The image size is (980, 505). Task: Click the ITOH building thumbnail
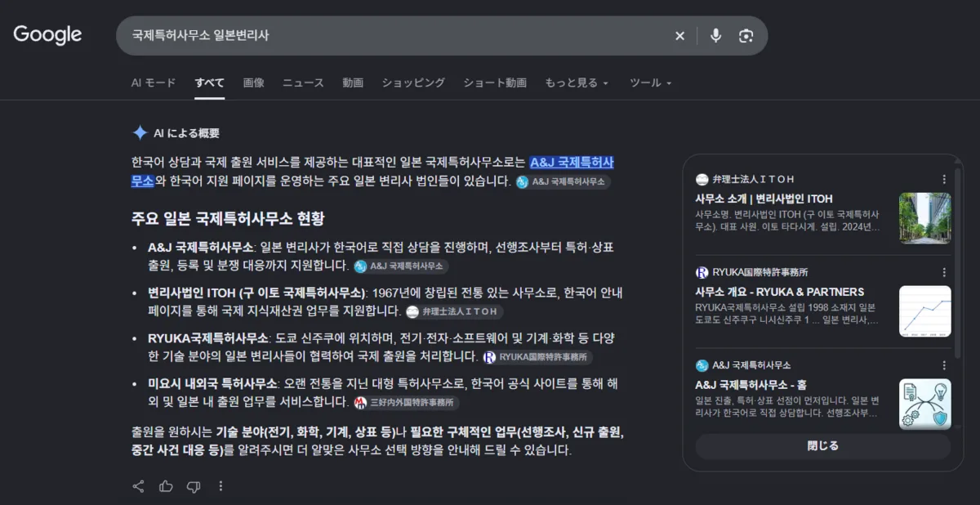[x=924, y=218]
